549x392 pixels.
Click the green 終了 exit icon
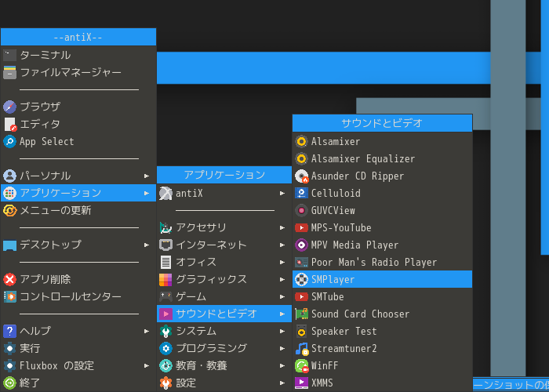[x=9, y=383]
